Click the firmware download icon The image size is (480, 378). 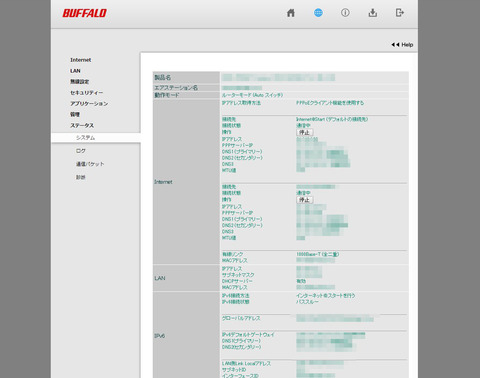pos(373,13)
